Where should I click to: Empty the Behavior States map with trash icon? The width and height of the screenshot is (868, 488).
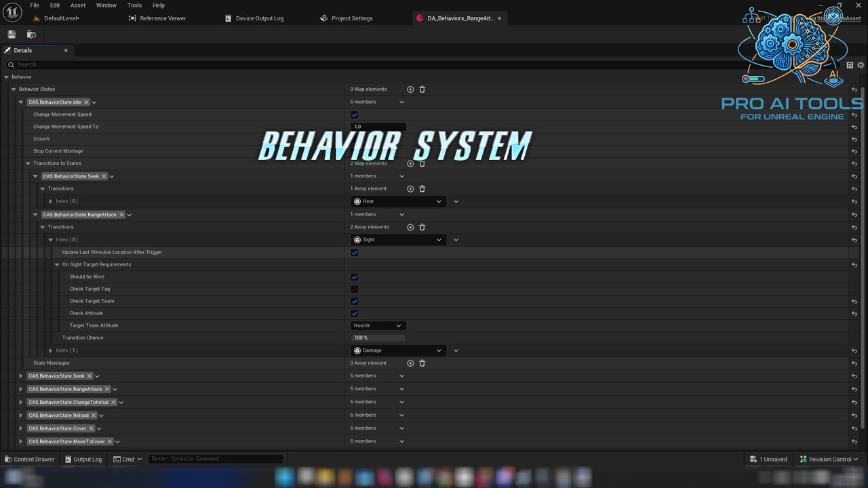(x=422, y=89)
